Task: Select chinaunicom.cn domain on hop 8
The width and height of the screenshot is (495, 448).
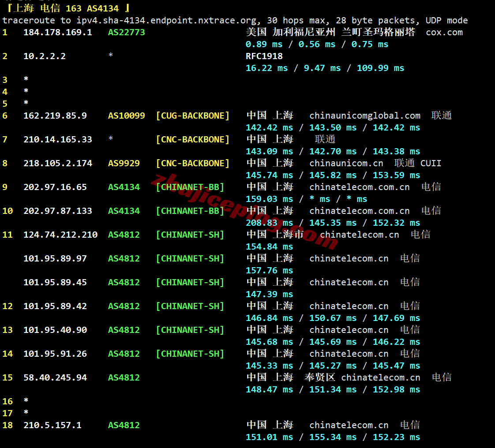Action: 346,164
